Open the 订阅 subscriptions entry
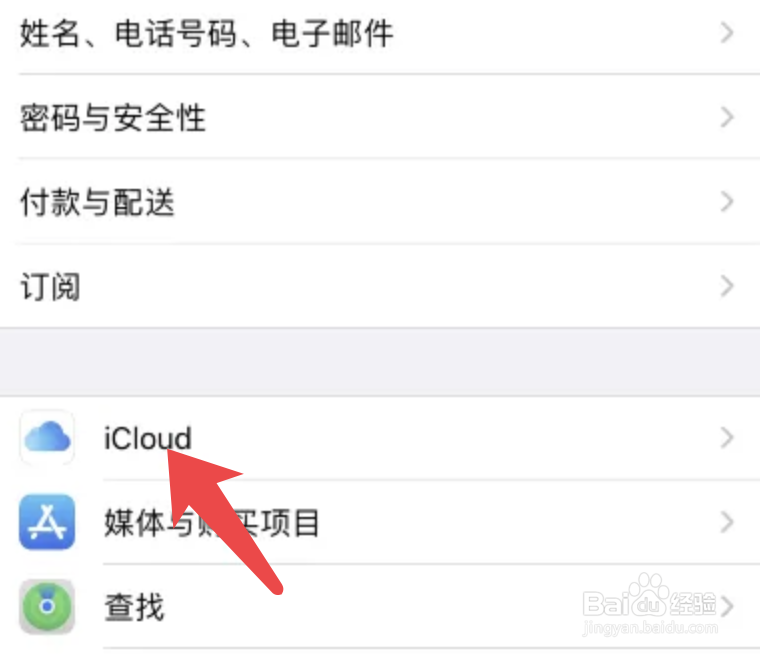 click(x=380, y=286)
